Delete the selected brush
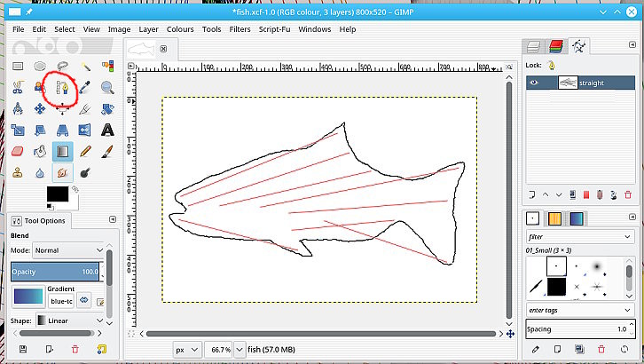644x364 pixels. [x=601, y=349]
